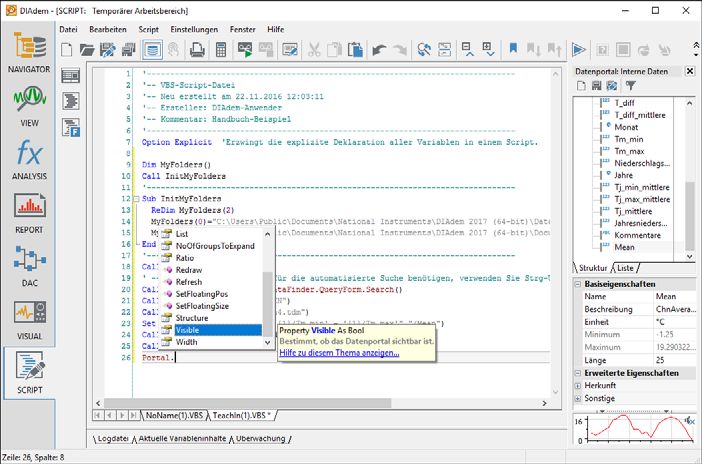The width and height of the screenshot is (702, 464).
Task: Open a script file via folder icon
Action: [87, 50]
